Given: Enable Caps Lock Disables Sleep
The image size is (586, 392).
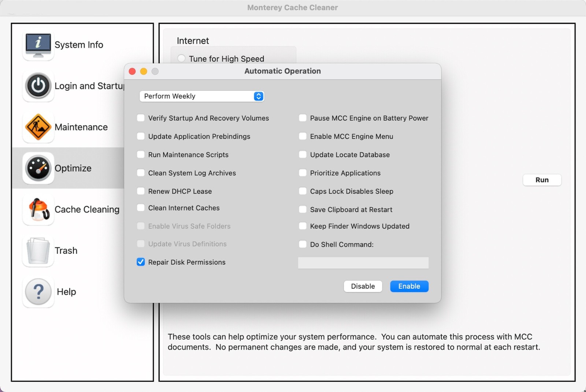Looking at the screenshot, I should [303, 191].
